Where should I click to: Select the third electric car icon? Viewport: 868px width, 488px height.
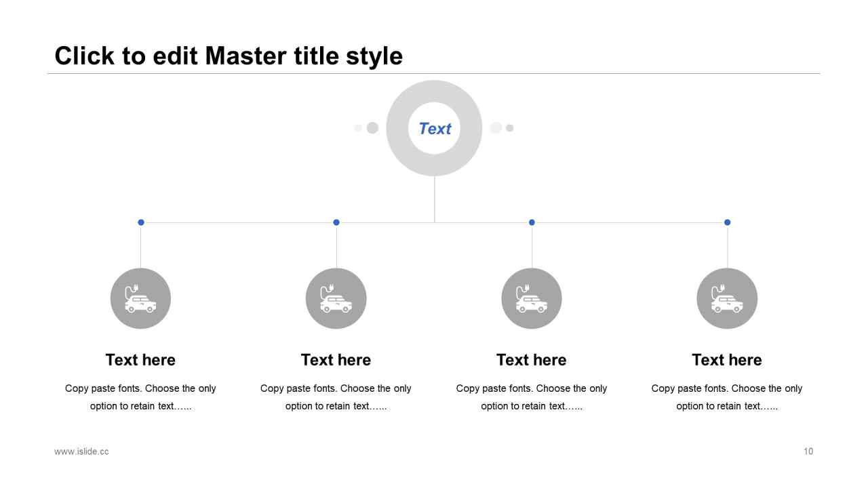coord(532,298)
